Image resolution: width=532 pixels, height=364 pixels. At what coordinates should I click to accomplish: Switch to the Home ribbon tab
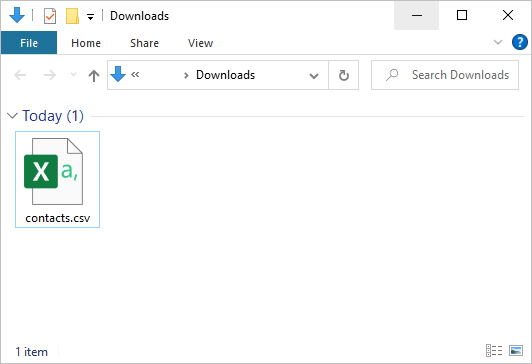[x=86, y=43]
